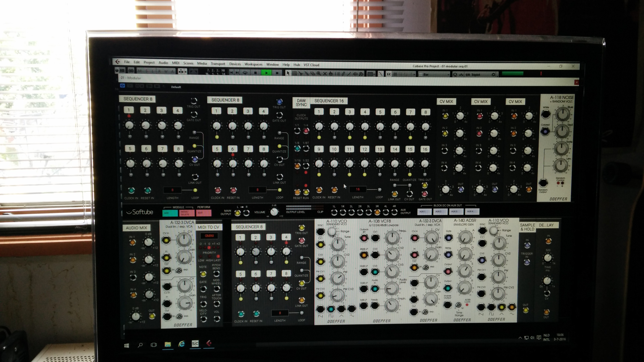
Task: Click the Q Iterative Quantize icon
Action: (455, 74)
